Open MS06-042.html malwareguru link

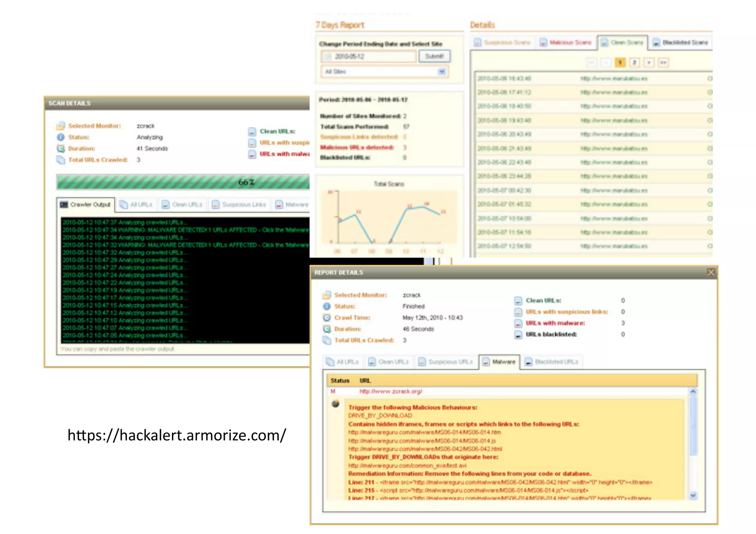point(425,449)
